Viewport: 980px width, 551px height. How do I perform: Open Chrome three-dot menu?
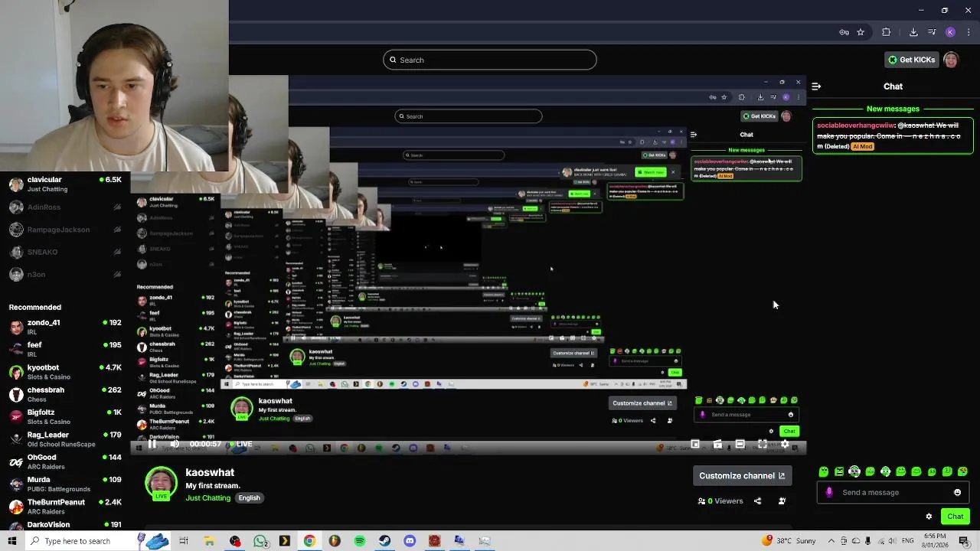tap(968, 32)
